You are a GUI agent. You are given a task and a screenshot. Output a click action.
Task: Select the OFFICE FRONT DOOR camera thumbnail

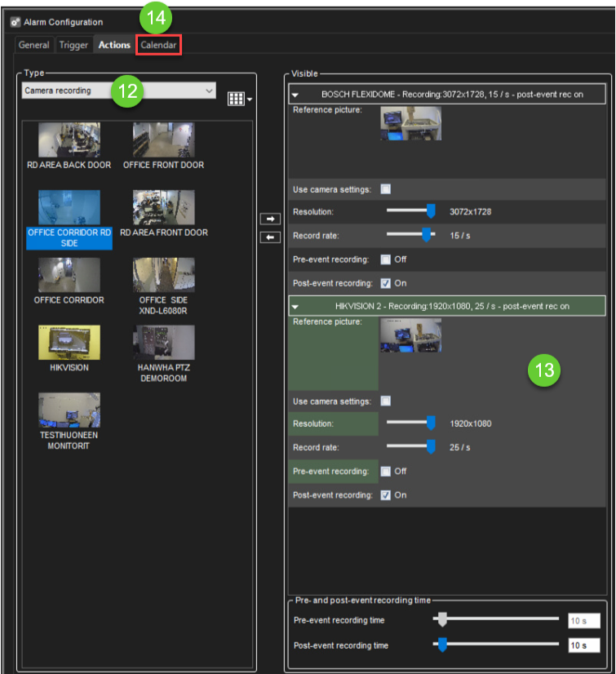pyautogui.click(x=163, y=140)
